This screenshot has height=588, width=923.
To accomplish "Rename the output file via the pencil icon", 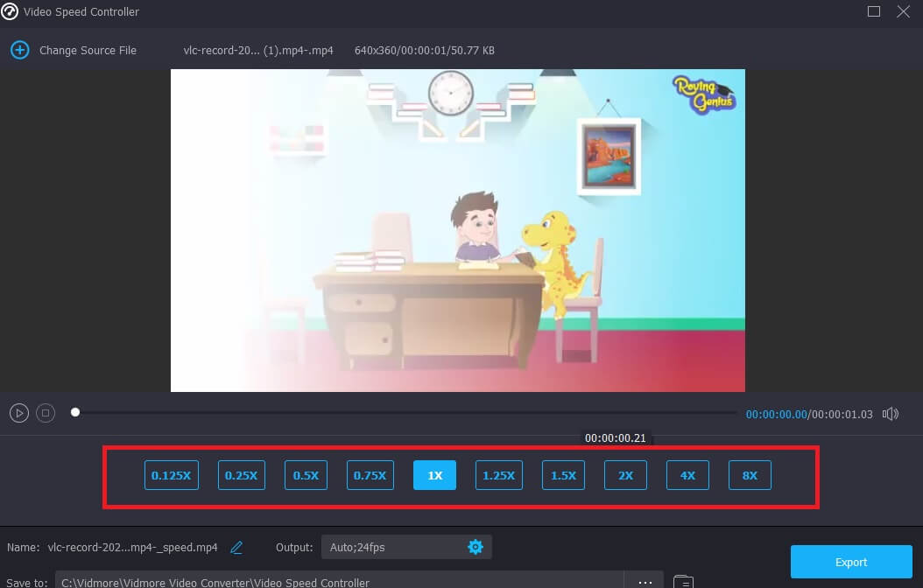I will [236, 547].
